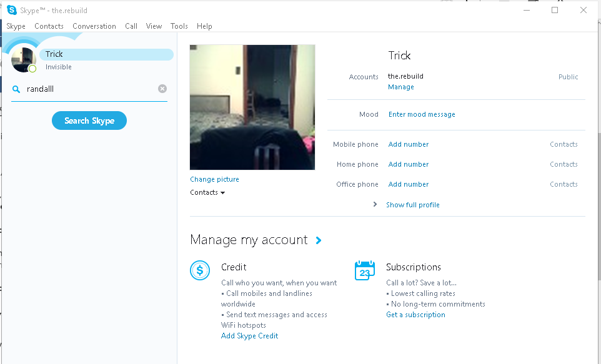Click the Change picture link
Image resolution: width=601 pixels, height=364 pixels.
click(x=214, y=179)
